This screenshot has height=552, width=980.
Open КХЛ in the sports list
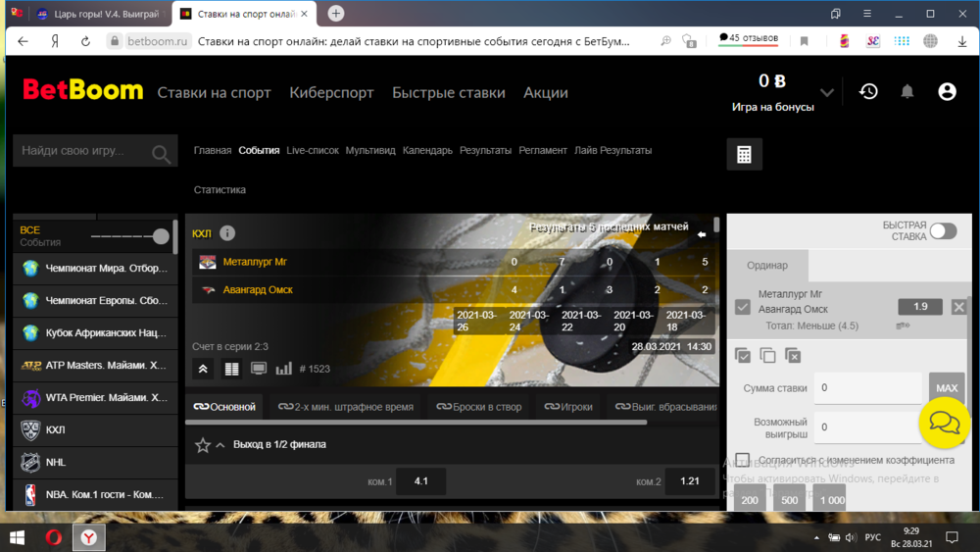(95, 430)
